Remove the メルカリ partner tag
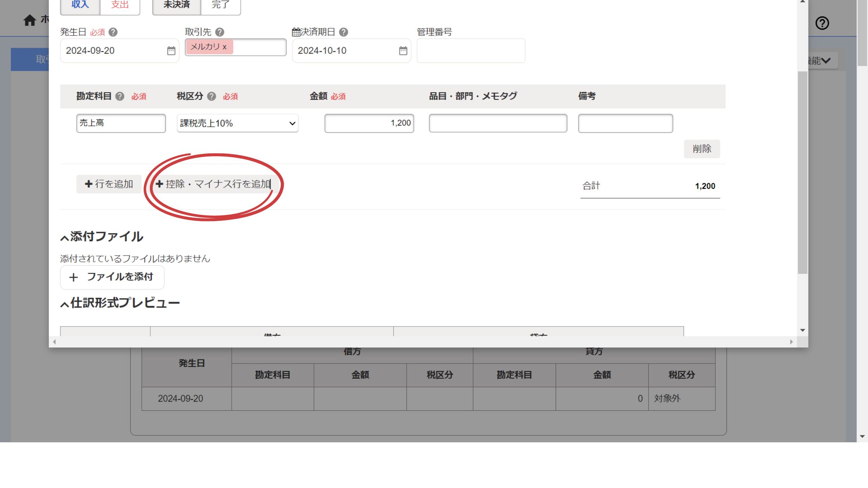Screen dimensions: 868x488 tap(224, 47)
